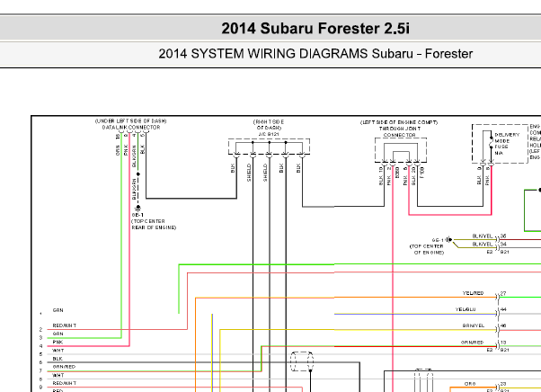Image resolution: width=541 pixels, height=392 pixels.
Task: Click the 'YEL/RED' wire label at pin 27
Action: click(473, 293)
